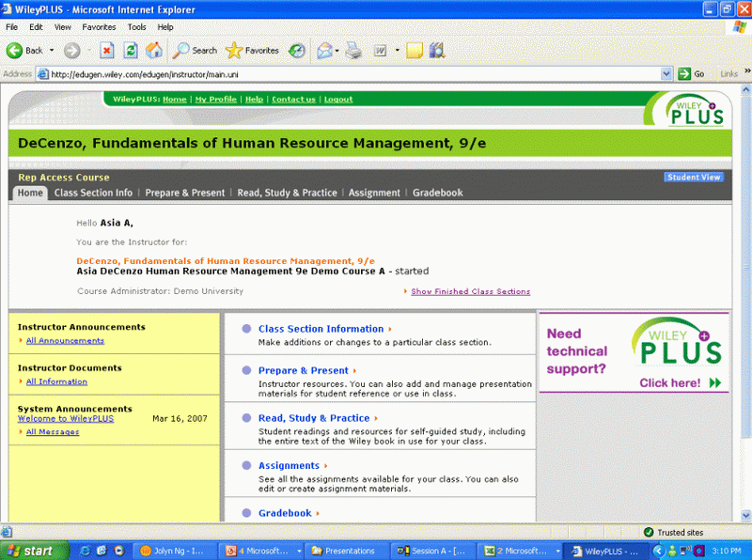Stop page loading with red X icon
The image size is (752, 560).
coord(106,51)
